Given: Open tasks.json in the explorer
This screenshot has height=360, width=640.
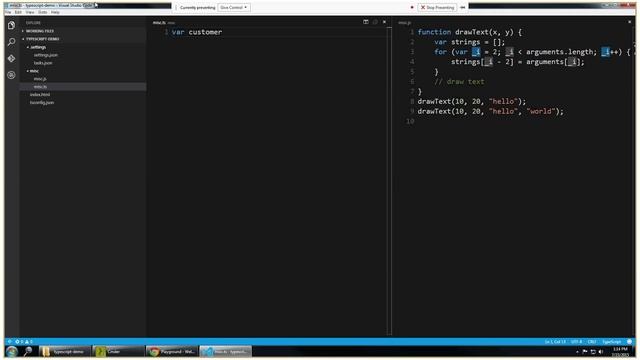Looking at the screenshot, I should (x=43, y=63).
